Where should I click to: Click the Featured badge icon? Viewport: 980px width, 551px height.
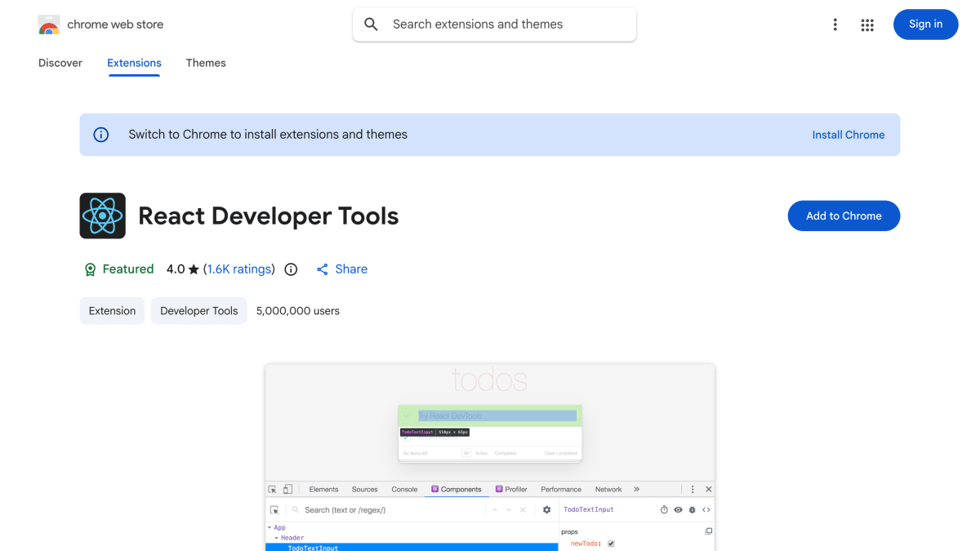click(x=90, y=269)
